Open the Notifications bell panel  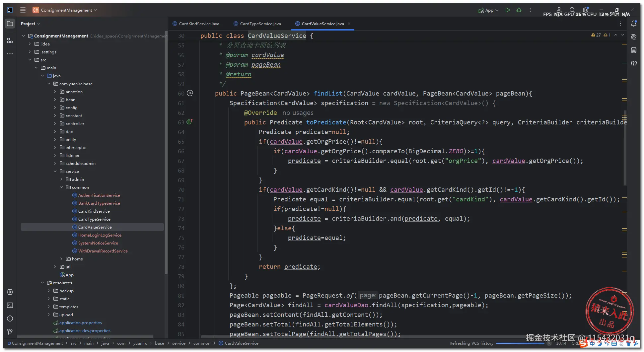tap(634, 24)
